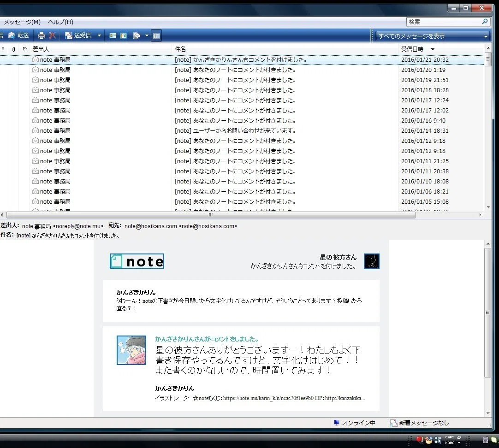Expand the Find icon dropdown arrow
This screenshot has height=448, width=499.
tap(147, 35)
